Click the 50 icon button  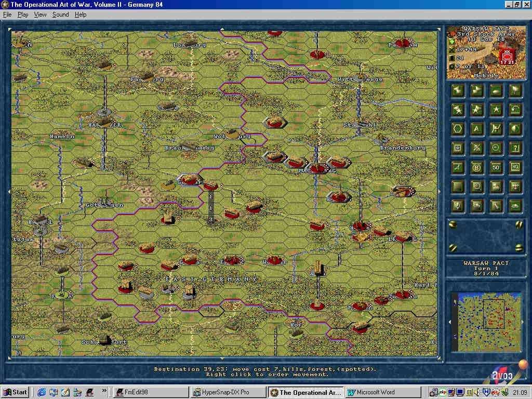coord(496,168)
